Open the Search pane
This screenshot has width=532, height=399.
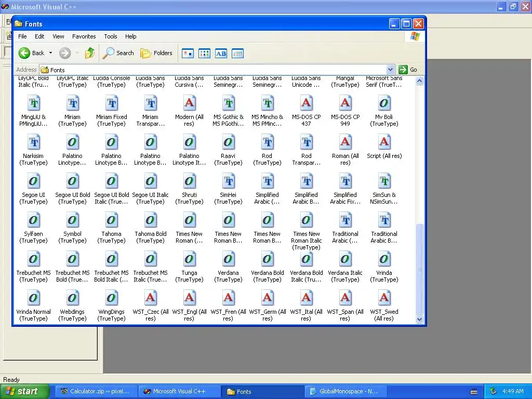[118, 53]
